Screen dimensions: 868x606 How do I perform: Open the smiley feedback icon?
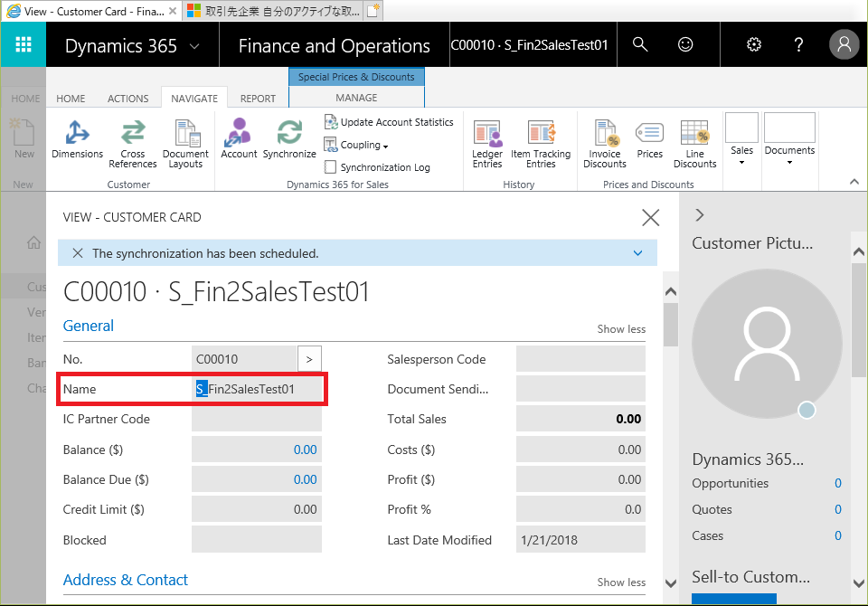(685, 44)
